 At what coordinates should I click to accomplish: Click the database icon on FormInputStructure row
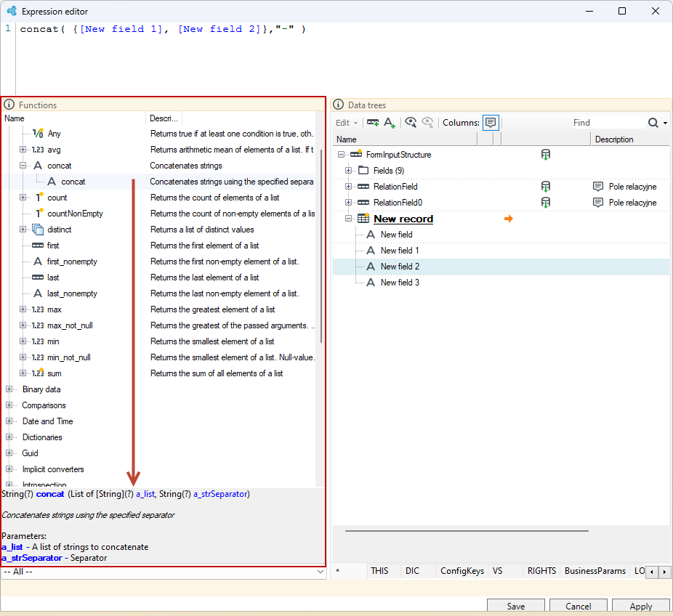click(546, 155)
